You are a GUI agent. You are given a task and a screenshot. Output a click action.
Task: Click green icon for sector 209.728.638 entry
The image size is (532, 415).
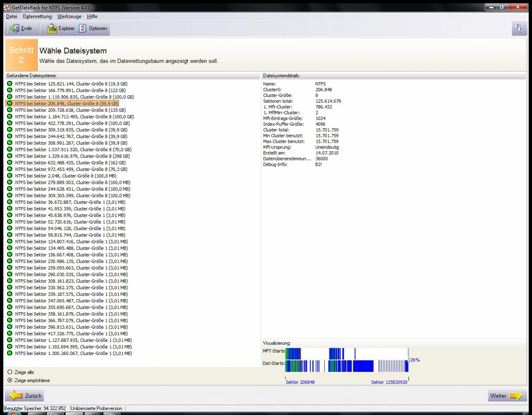pos(10,110)
